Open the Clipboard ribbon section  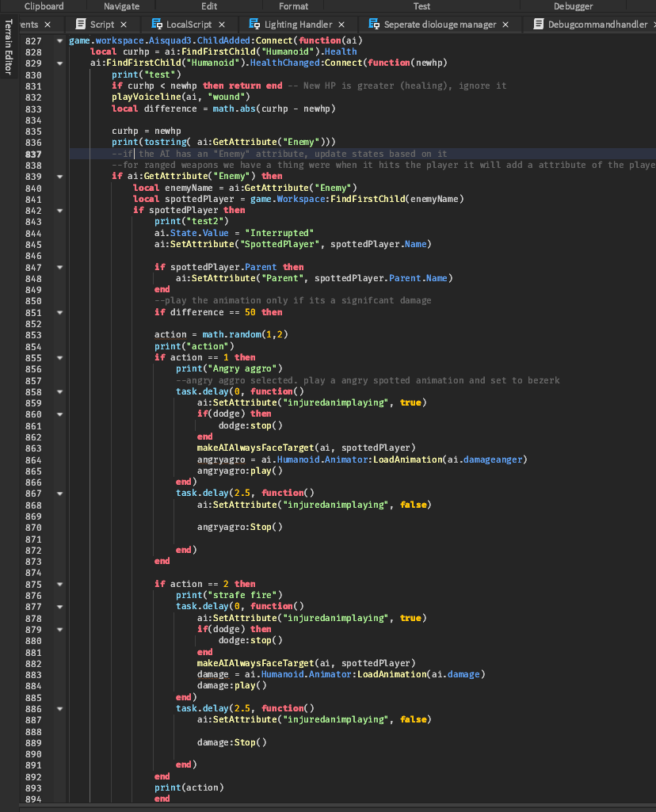click(44, 6)
